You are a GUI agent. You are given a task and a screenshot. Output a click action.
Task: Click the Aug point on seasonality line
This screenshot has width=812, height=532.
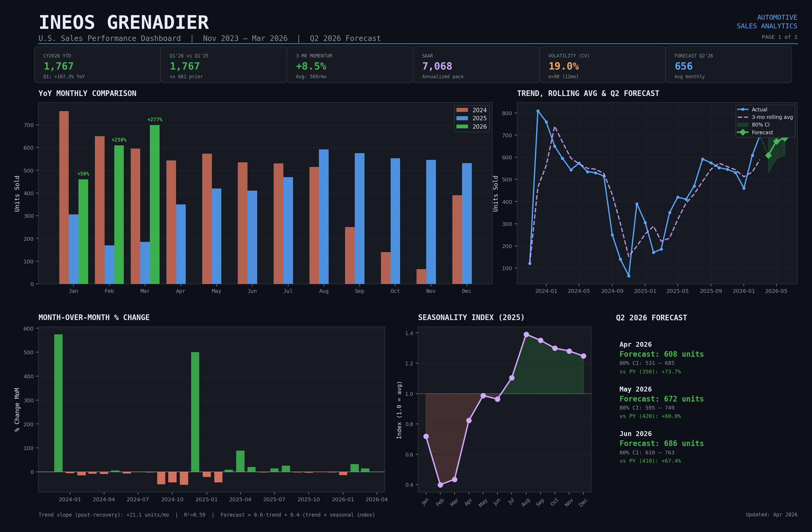[527, 334]
